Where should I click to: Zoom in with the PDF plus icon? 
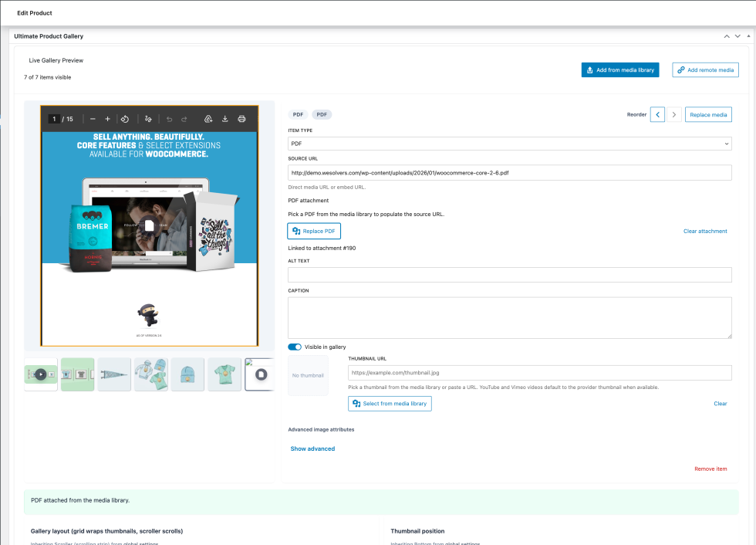tap(107, 119)
